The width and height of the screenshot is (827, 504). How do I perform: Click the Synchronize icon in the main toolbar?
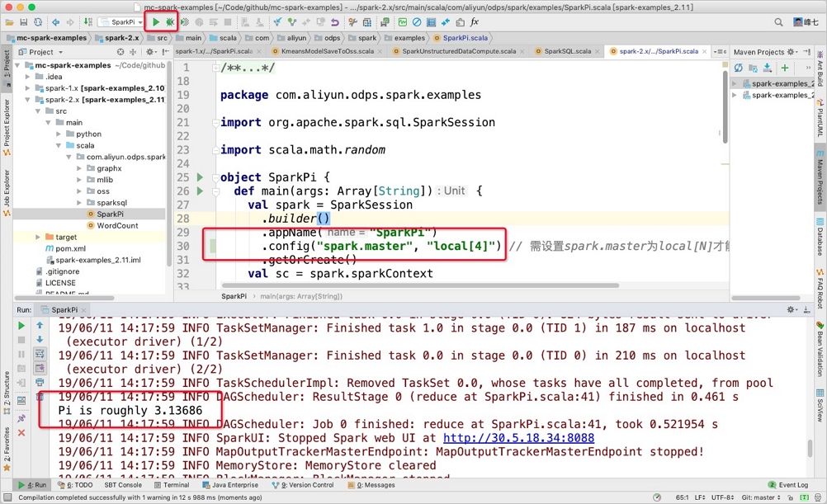tap(38, 22)
